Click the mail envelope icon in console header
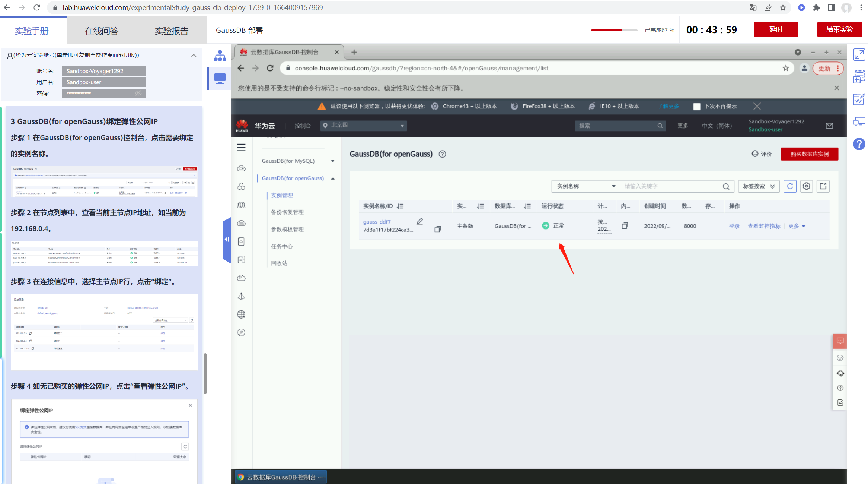Viewport: 868px width, 484px height. [829, 126]
